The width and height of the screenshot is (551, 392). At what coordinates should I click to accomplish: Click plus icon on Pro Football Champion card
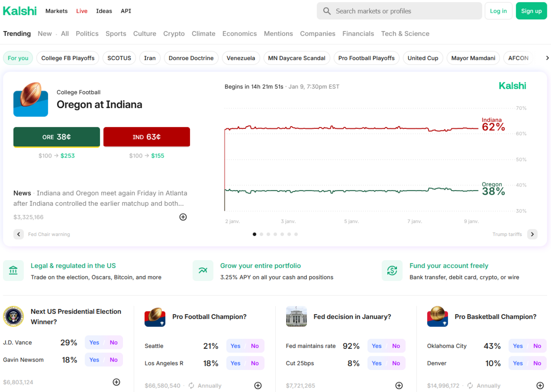(258, 385)
